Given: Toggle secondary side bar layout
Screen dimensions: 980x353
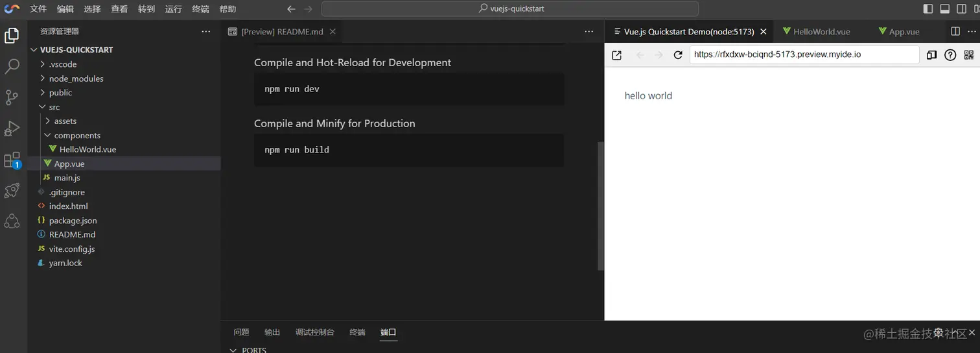Looking at the screenshot, I should pos(962,9).
